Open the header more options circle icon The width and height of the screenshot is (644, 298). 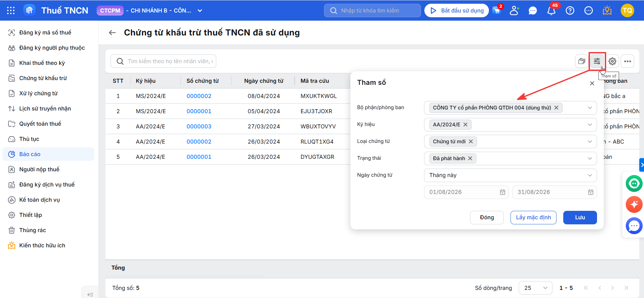(x=589, y=10)
